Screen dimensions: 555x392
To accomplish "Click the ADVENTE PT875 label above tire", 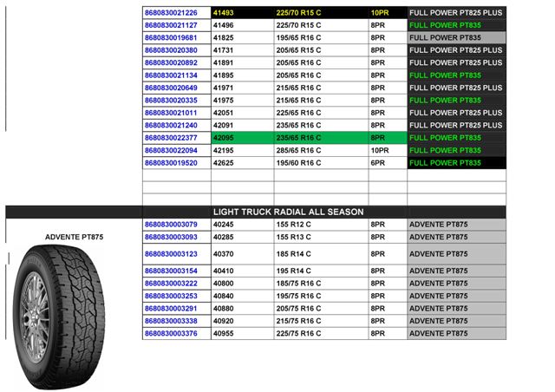I will (74, 237).
